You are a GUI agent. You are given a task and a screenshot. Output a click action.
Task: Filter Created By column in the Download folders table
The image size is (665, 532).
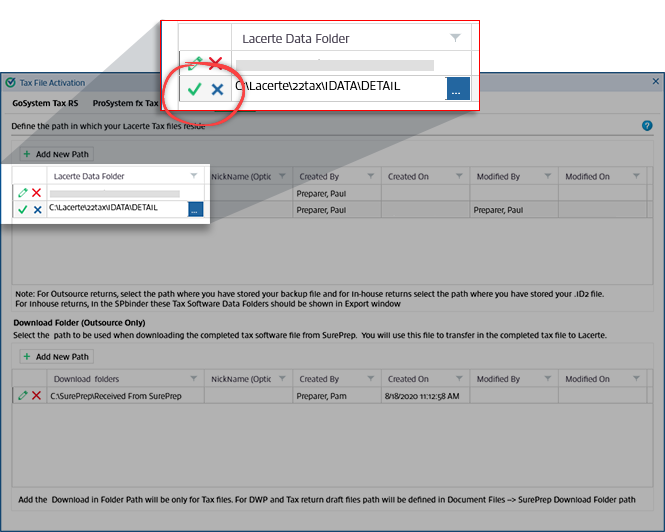click(371, 378)
